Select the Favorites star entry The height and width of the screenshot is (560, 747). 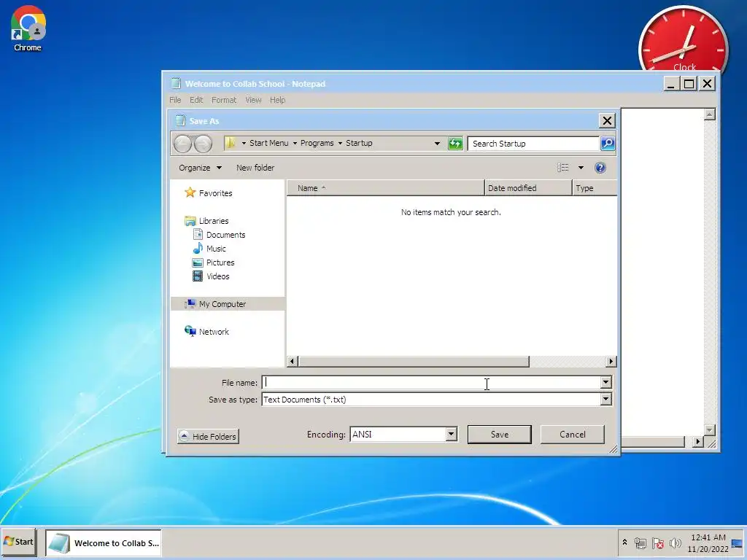coord(208,192)
